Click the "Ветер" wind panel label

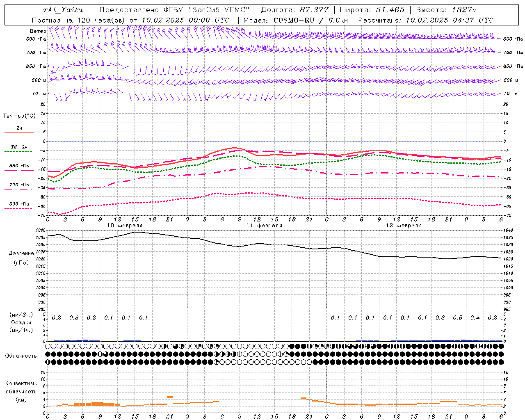click(38, 31)
